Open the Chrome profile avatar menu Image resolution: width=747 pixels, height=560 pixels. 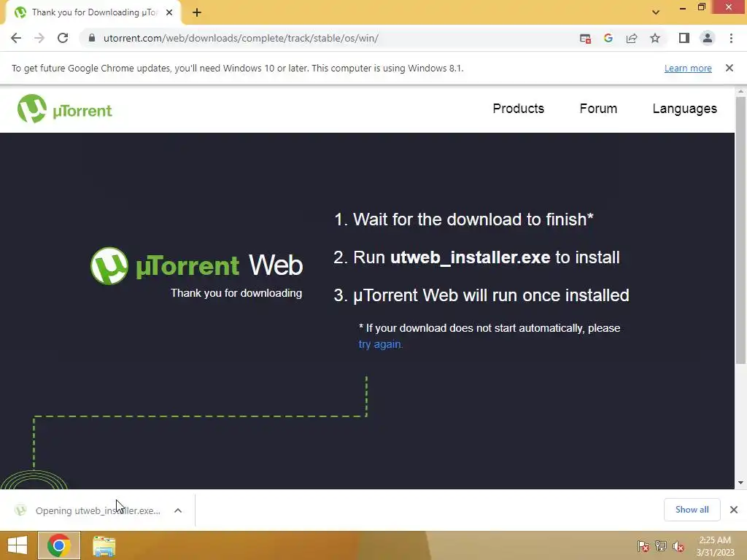[x=708, y=38]
